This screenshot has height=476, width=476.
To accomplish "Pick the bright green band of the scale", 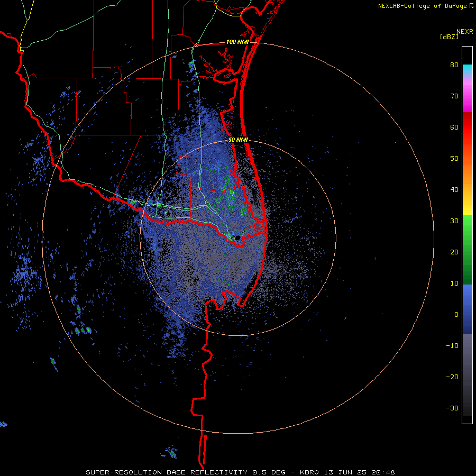I will 467,227.
